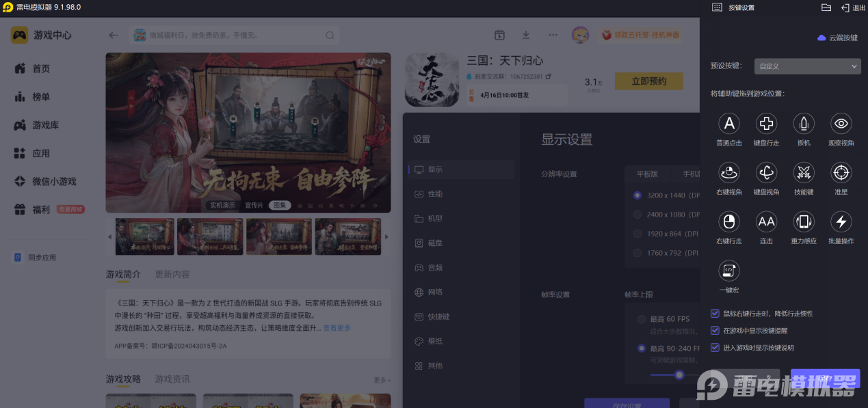Click 领取云托管-挂机神器 banner button
This screenshot has height=408, width=868.
click(642, 35)
